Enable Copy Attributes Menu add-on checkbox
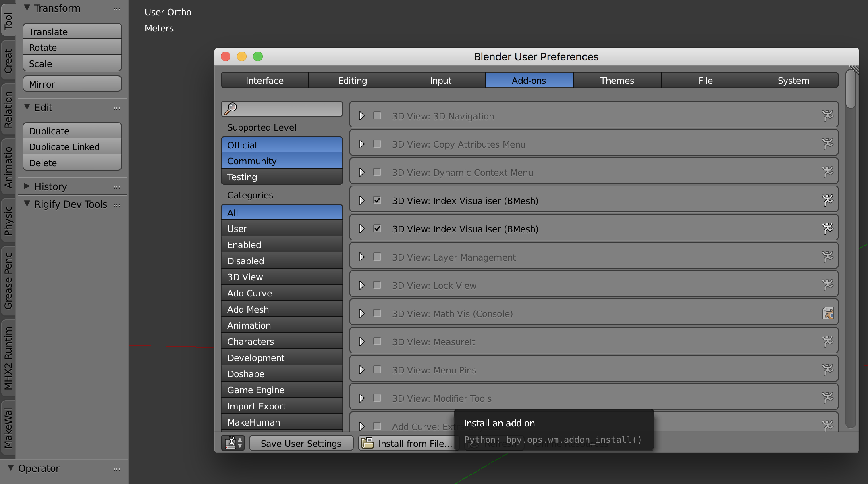868x484 pixels. [x=377, y=144]
